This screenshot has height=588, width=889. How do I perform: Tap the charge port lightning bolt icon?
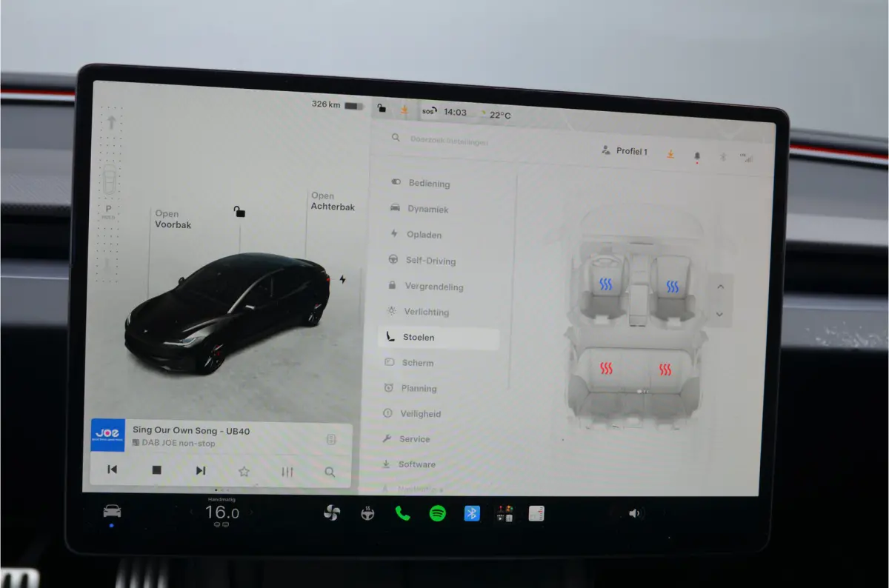[342, 279]
